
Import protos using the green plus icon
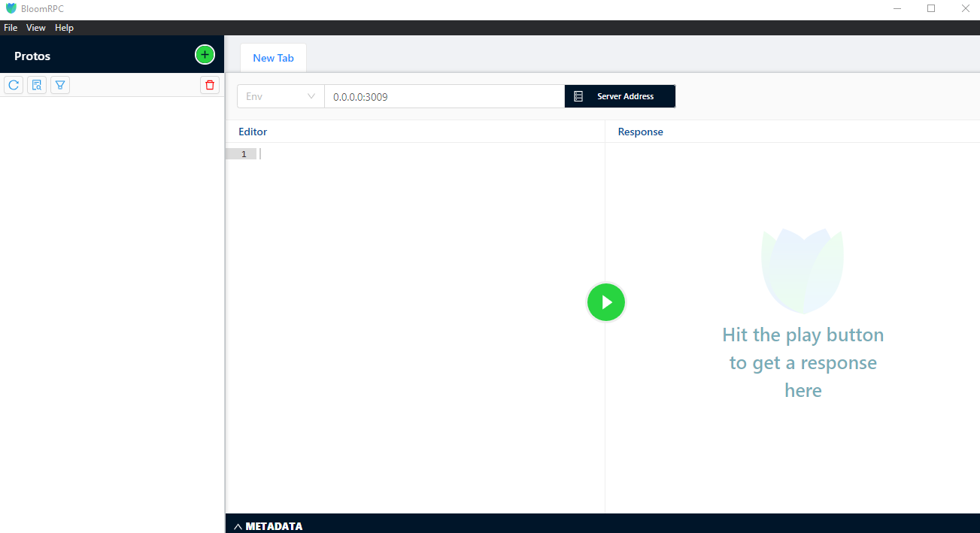(204, 54)
